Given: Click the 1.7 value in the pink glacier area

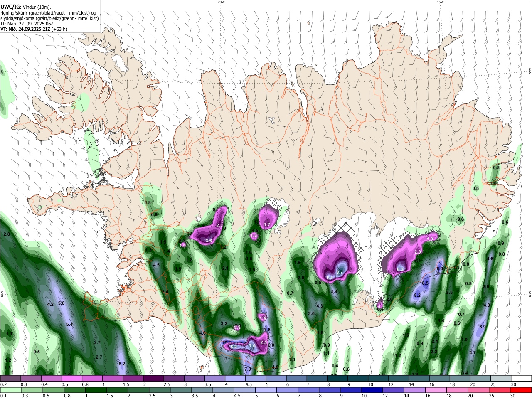Looking at the screenshot, I should 267,224.
